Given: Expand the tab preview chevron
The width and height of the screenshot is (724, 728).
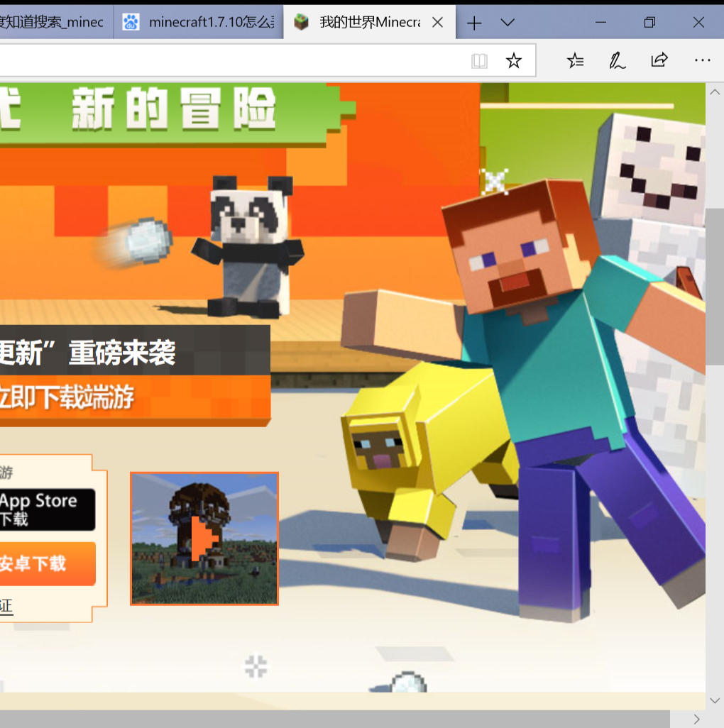Looking at the screenshot, I should 507,23.
